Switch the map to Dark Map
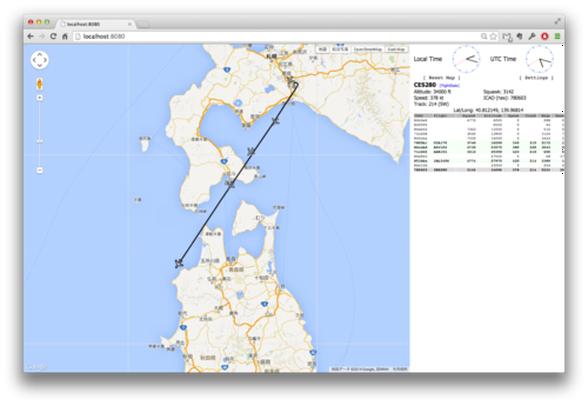 [396, 50]
